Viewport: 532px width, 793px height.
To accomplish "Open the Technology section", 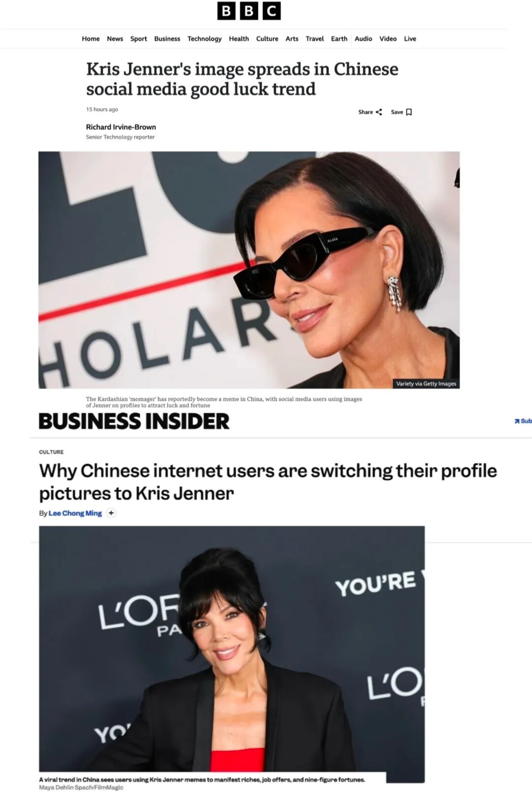I will pyautogui.click(x=204, y=38).
